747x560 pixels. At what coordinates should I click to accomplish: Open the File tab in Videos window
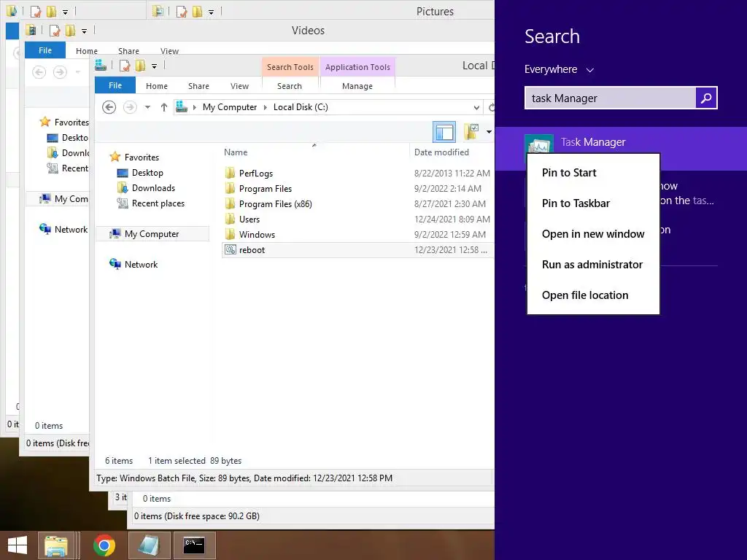45,50
